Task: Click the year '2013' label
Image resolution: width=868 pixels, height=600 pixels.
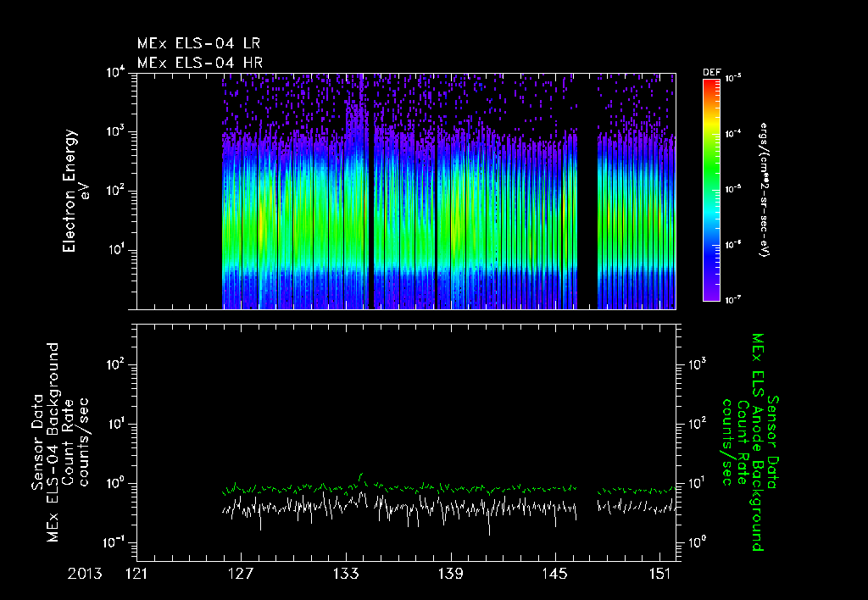Action: [85, 574]
